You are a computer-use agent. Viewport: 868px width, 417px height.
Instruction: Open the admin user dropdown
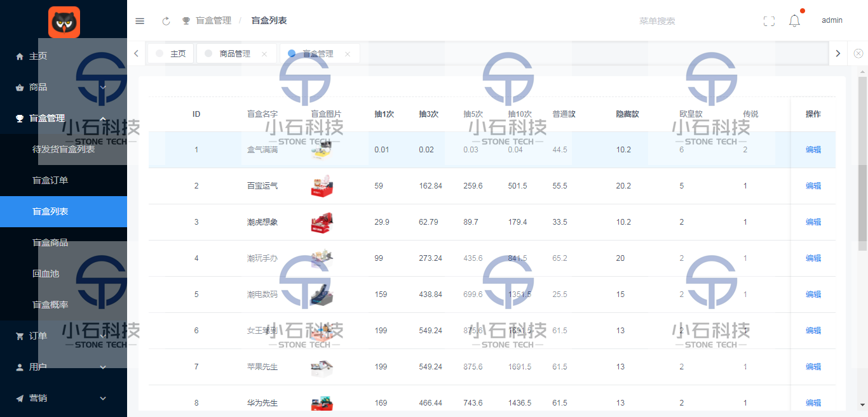(832, 20)
